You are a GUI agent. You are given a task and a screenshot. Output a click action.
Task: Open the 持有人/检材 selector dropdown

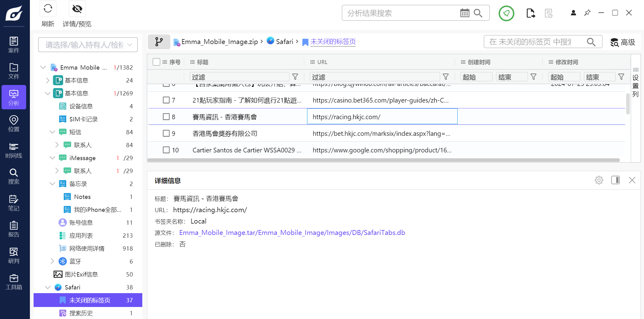(x=88, y=45)
